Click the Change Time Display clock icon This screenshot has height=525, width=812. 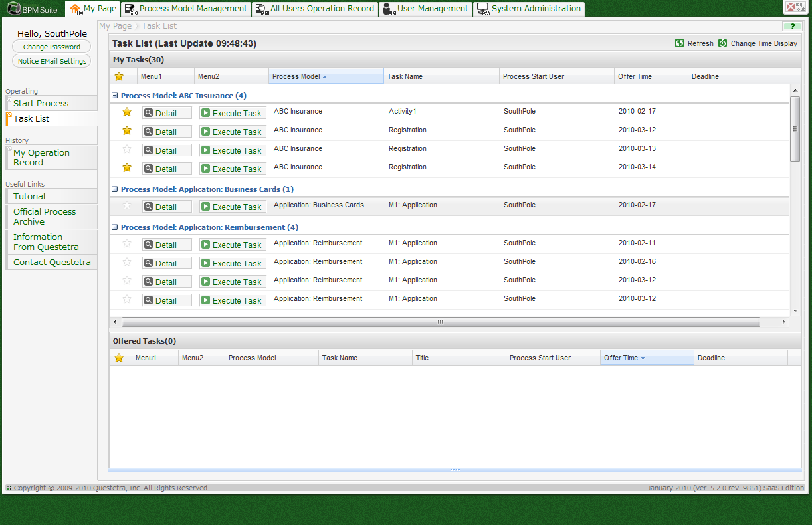click(722, 43)
